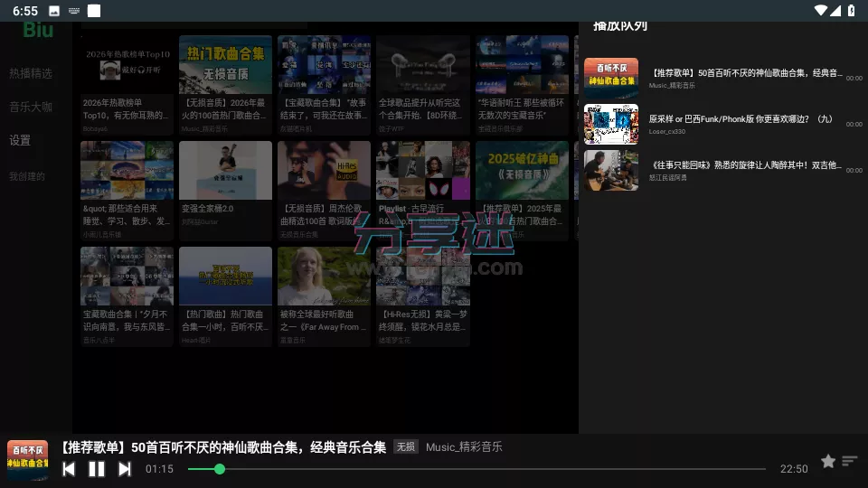Viewport: 868px width, 488px height.
Task: Play queue item 原采样 or 巴西Funk/Phonk版
Action: (723, 124)
